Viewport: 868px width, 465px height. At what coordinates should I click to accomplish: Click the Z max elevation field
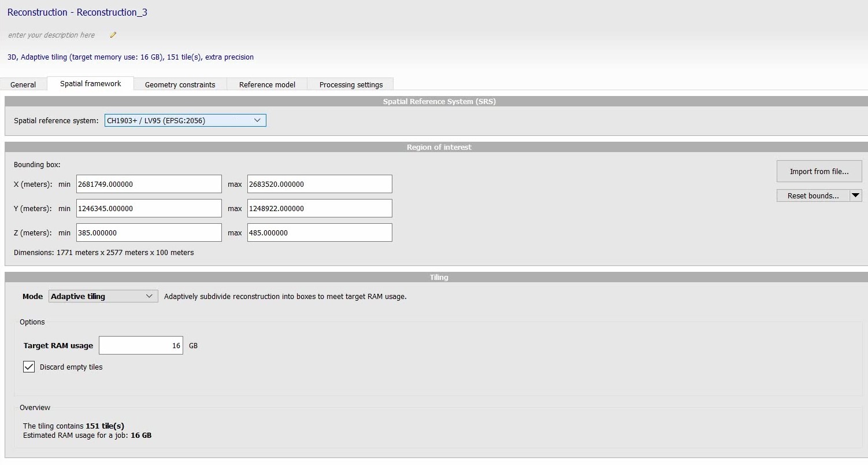click(x=319, y=232)
